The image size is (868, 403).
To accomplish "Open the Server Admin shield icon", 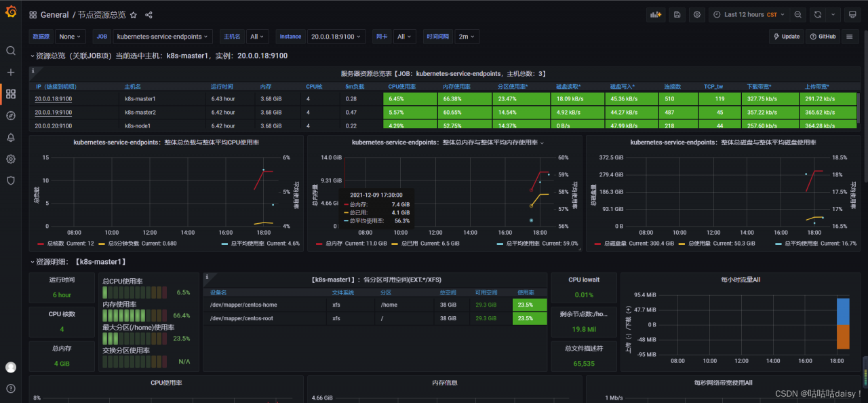I will point(11,180).
